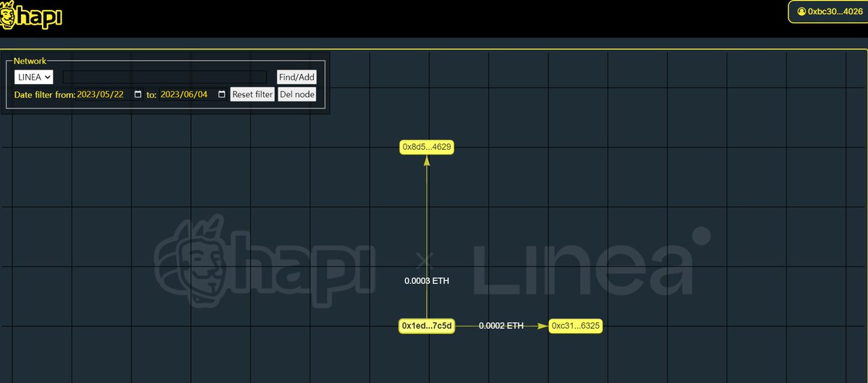Click the 0.0003 ETH edge label
868x383 pixels.
tap(427, 281)
